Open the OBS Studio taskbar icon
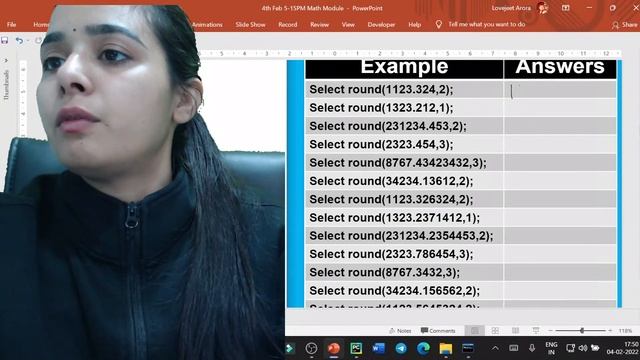 point(311,348)
